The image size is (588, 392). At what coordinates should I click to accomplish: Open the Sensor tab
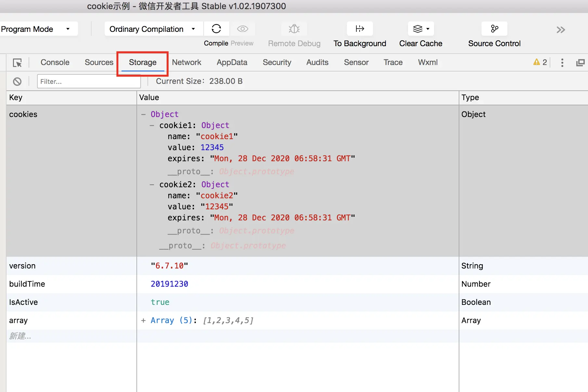pyautogui.click(x=356, y=62)
